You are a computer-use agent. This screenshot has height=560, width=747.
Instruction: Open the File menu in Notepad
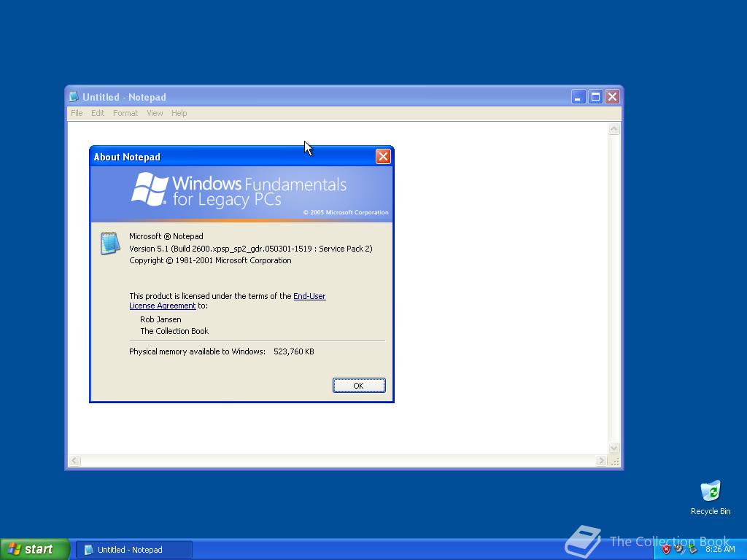77,113
